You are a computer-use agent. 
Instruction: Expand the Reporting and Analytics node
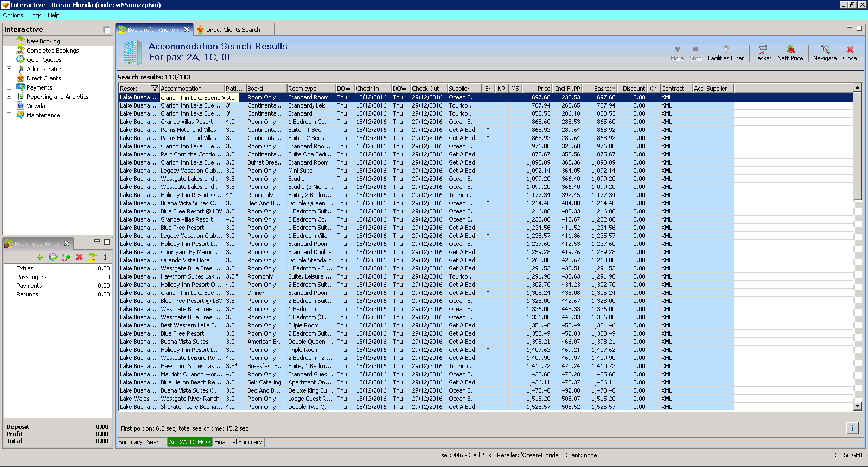coord(9,96)
